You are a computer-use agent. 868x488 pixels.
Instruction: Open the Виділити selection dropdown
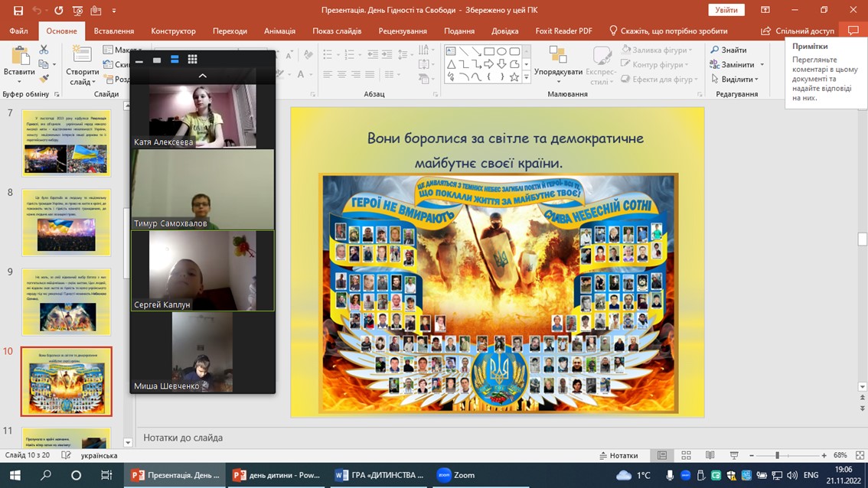(757, 79)
